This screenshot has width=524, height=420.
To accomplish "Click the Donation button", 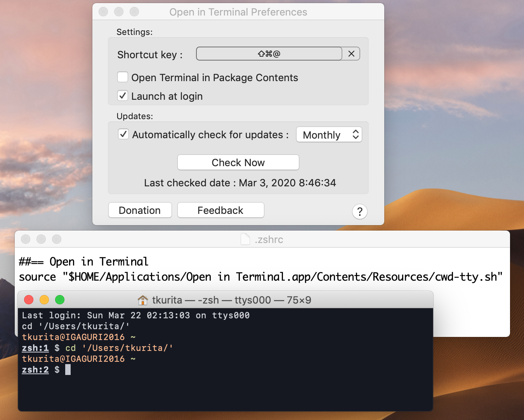I will (x=140, y=210).
